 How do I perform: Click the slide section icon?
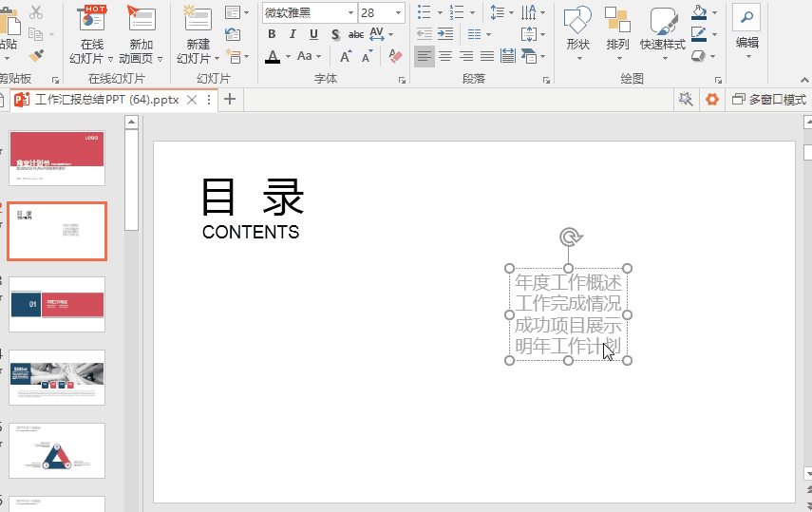tap(234, 56)
